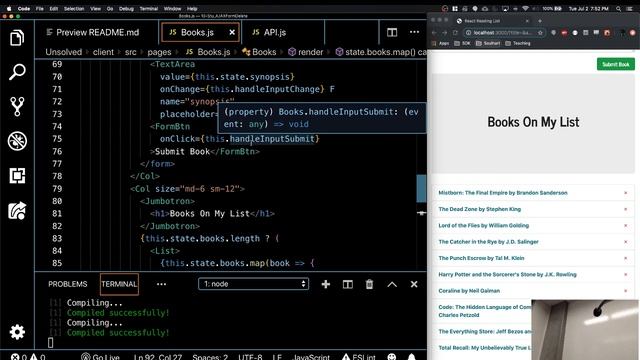Open 'The Dead Zone by Stephen King' link
Screen dimensions: 640x360
[480, 209]
